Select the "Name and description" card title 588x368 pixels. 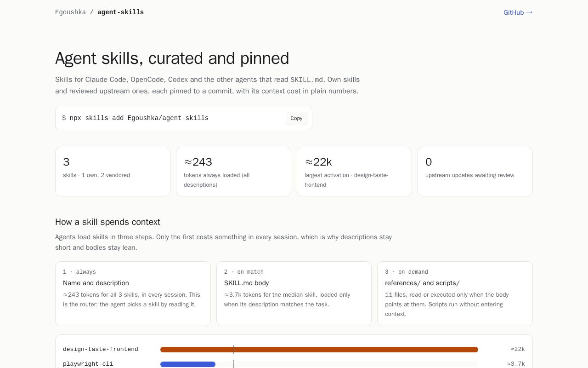96,283
